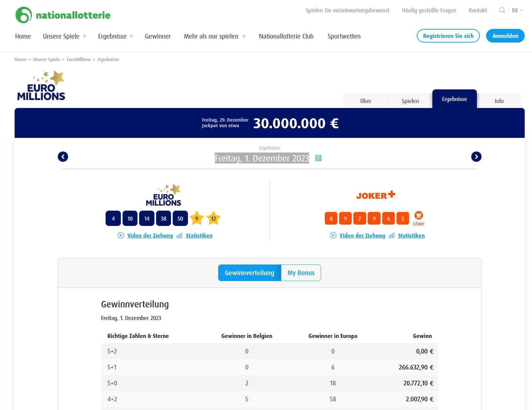Image resolution: width=532 pixels, height=410 pixels.
Task: Click the Joker+ digit 6
Action: pos(389,218)
